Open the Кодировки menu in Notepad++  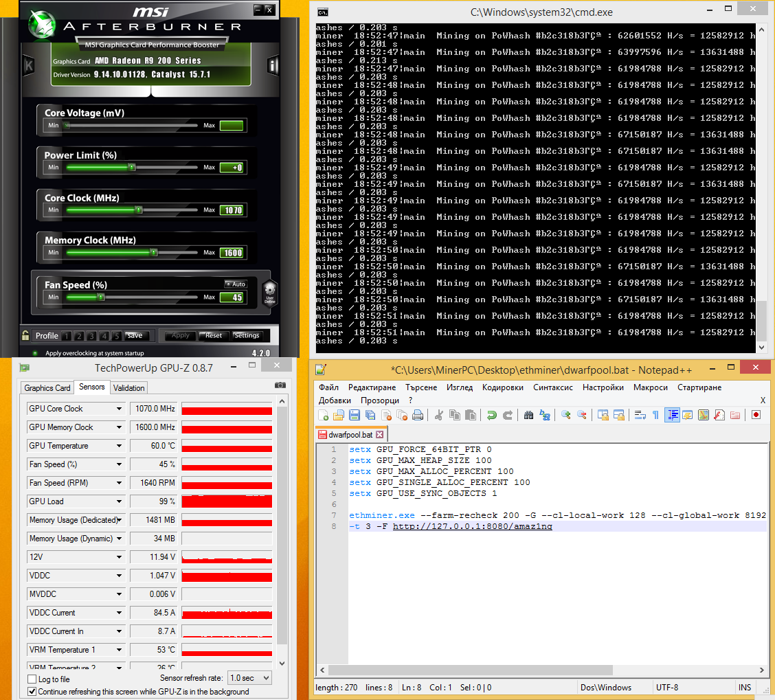coord(503,387)
